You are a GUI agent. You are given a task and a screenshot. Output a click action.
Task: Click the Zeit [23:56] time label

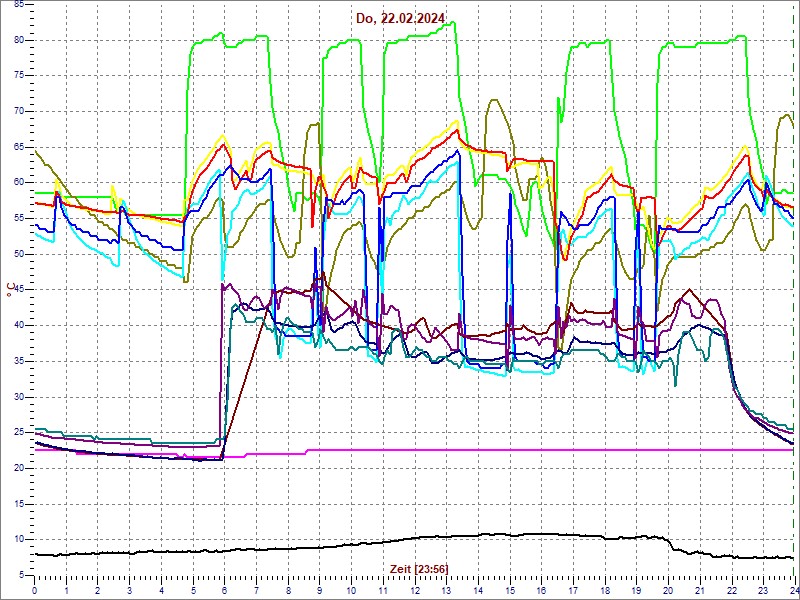coord(419,568)
